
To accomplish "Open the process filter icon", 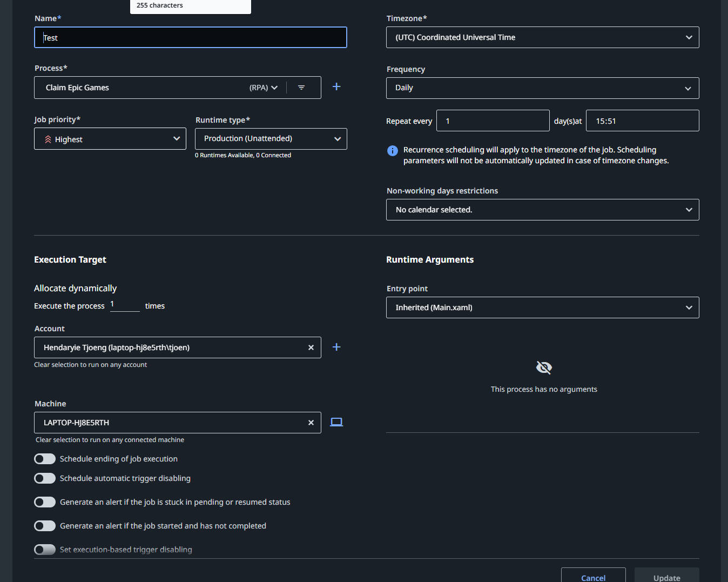I will click(x=301, y=87).
